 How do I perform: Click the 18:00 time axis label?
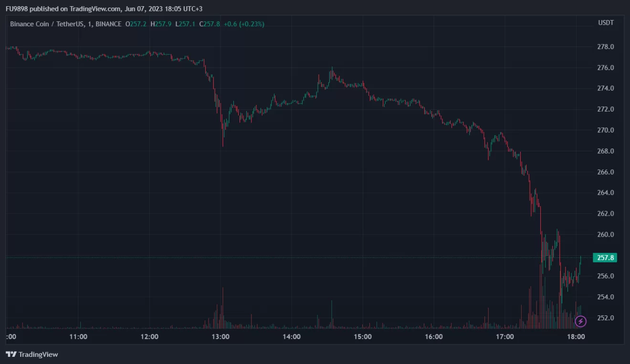(x=576, y=337)
